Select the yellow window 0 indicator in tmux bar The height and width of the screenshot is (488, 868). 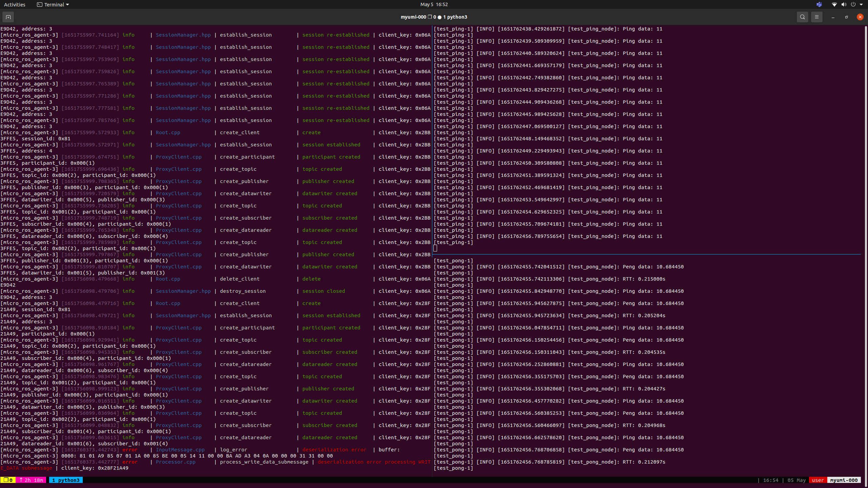7,480
